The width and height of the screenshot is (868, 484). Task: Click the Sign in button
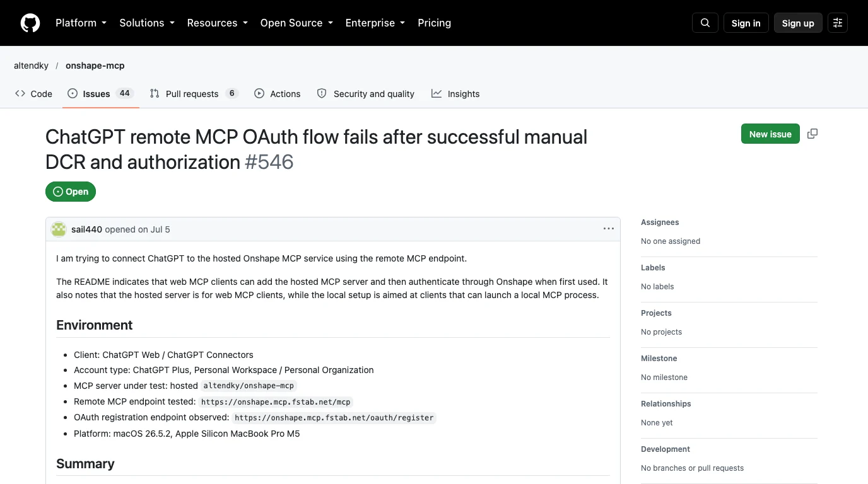point(746,23)
